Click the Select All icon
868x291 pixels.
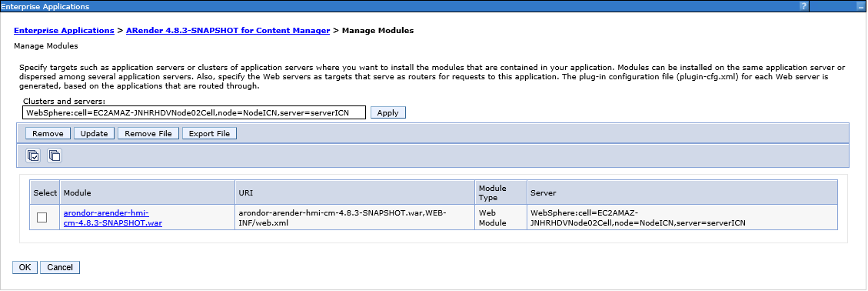[33, 156]
